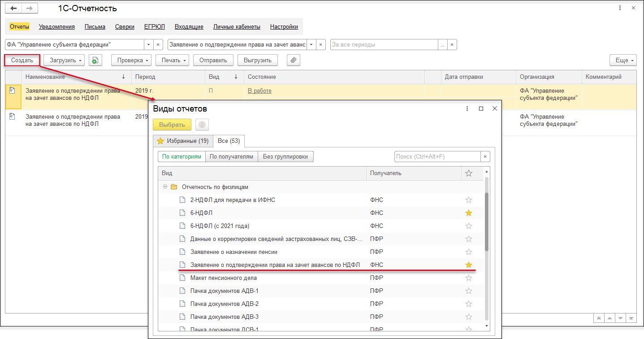Screen dimensions: 644x339
Task: Switch to Сверки section
Action: (x=125, y=26)
